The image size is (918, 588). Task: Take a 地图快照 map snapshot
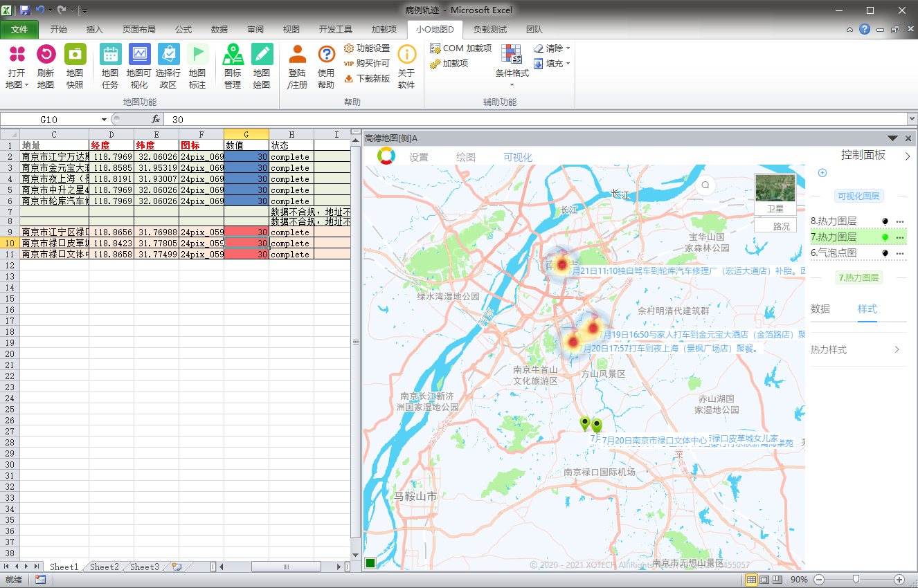75,66
